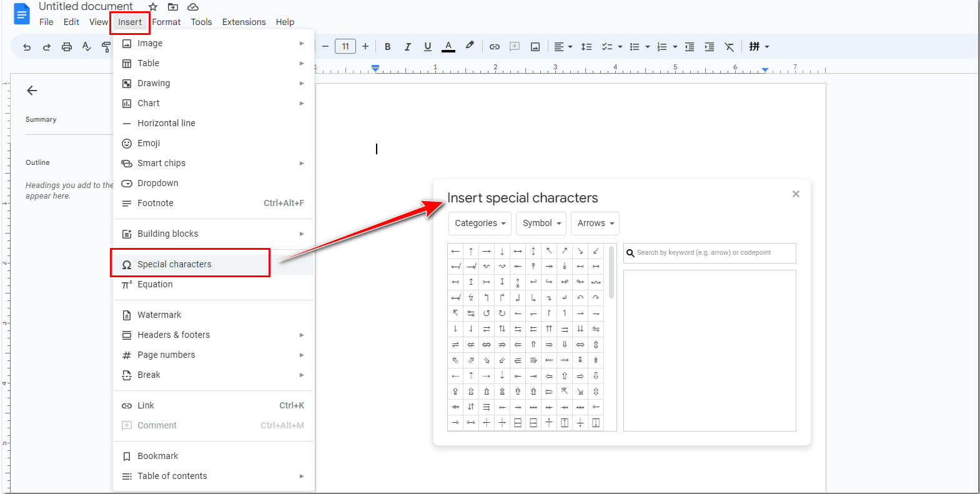
Task: Collapse outline panel with back arrow
Action: point(32,91)
